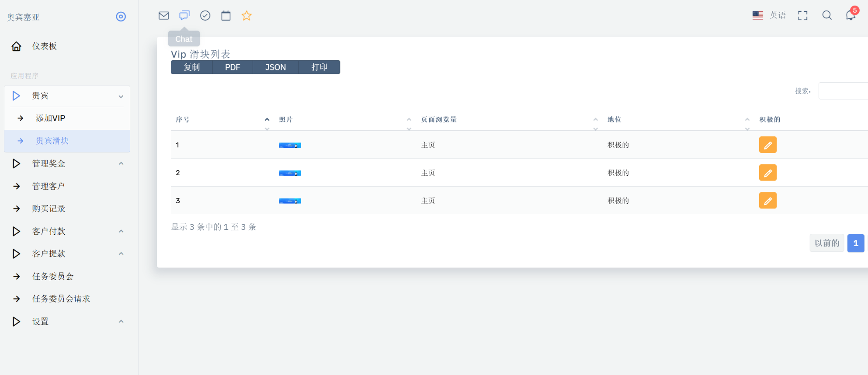Click the checkmark tasks icon

pyautogui.click(x=205, y=16)
